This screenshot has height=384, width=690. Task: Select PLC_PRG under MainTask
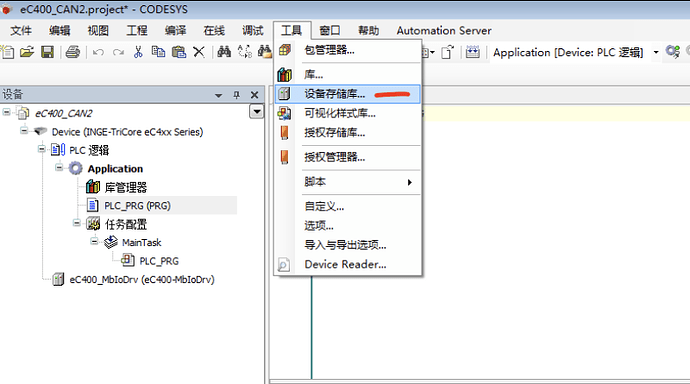pyautogui.click(x=159, y=261)
